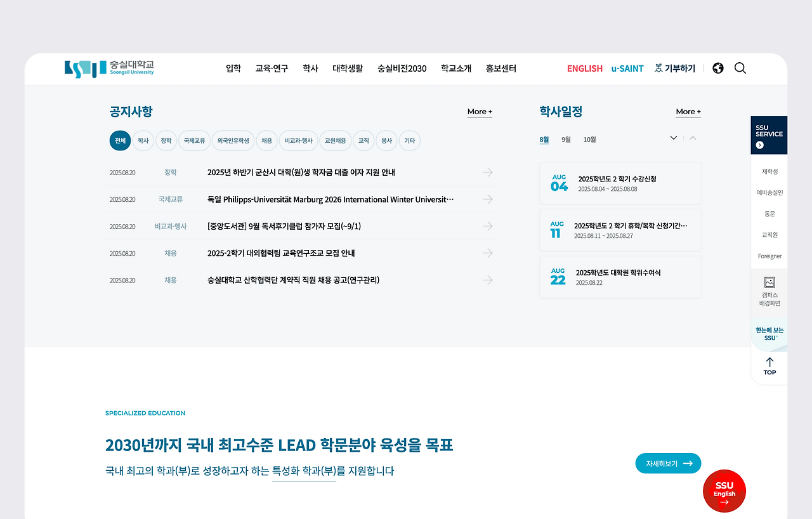Collapse the schedule list with up chevron

[x=693, y=138]
